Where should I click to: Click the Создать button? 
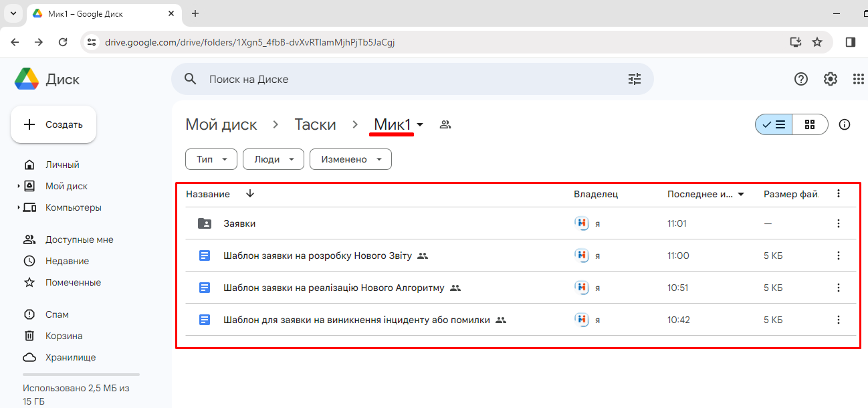point(53,124)
